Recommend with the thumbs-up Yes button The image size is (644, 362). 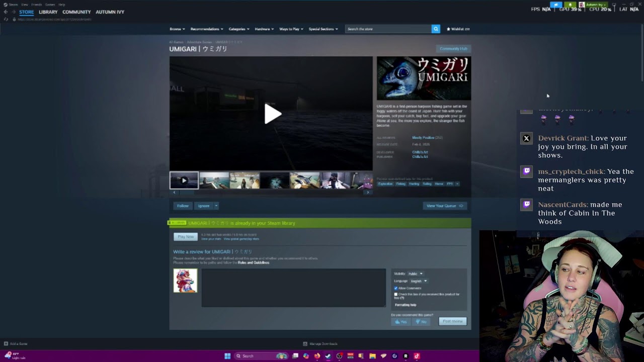(401, 321)
